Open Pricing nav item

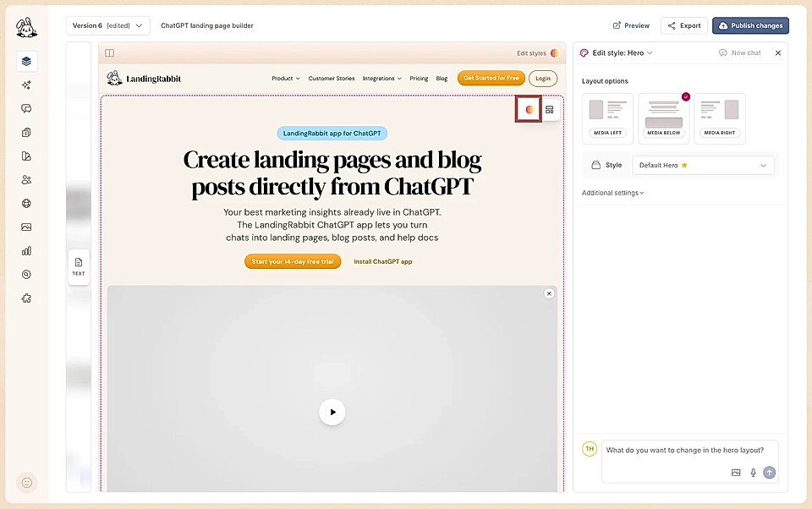point(419,78)
